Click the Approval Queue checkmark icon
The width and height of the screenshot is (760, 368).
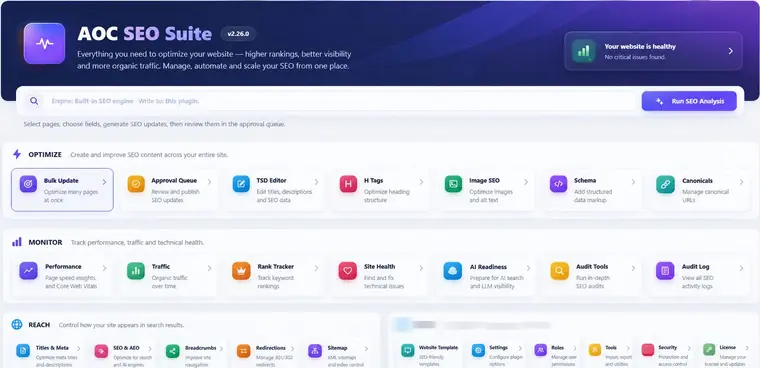(x=136, y=184)
